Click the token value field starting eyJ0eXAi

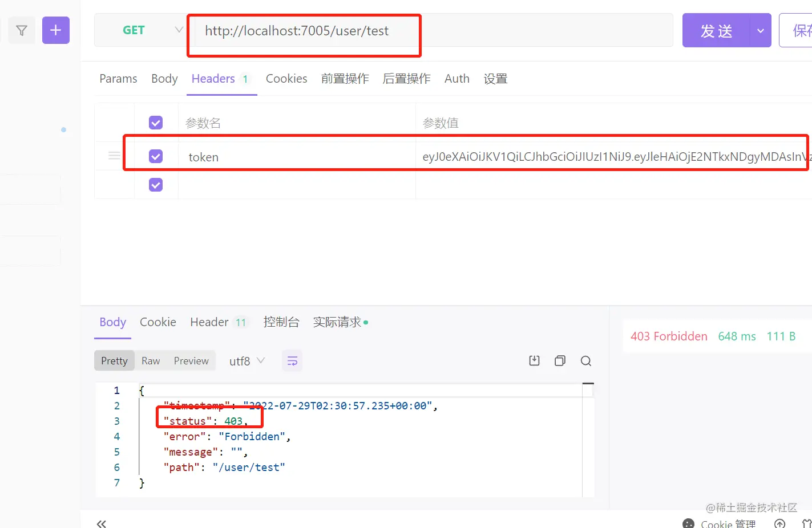613,157
